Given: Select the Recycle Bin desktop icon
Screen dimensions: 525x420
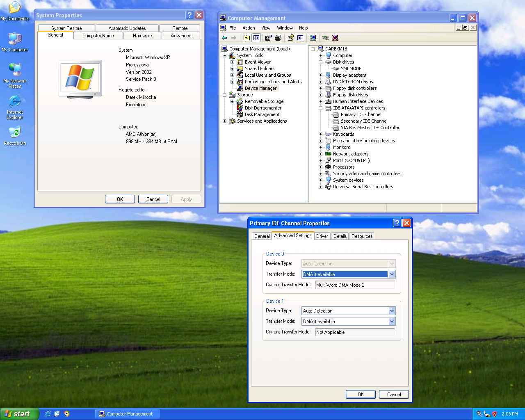Looking at the screenshot, I should click(x=15, y=136).
